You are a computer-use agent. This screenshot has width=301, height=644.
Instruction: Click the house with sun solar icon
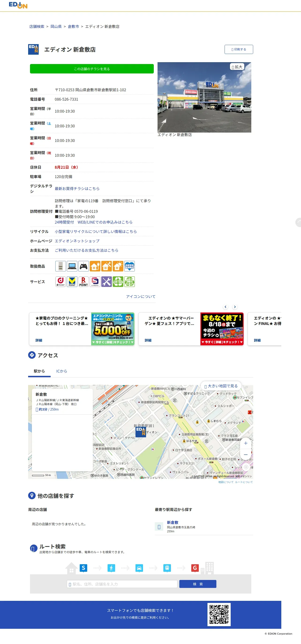(118, 266)
